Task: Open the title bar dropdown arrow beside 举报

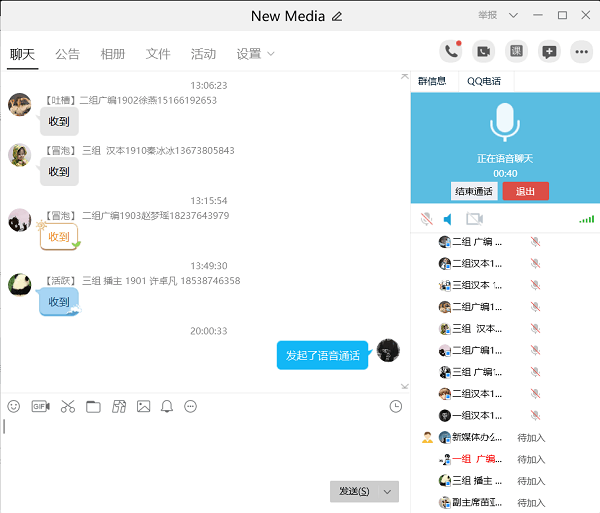Action: [x=514, y=15]
